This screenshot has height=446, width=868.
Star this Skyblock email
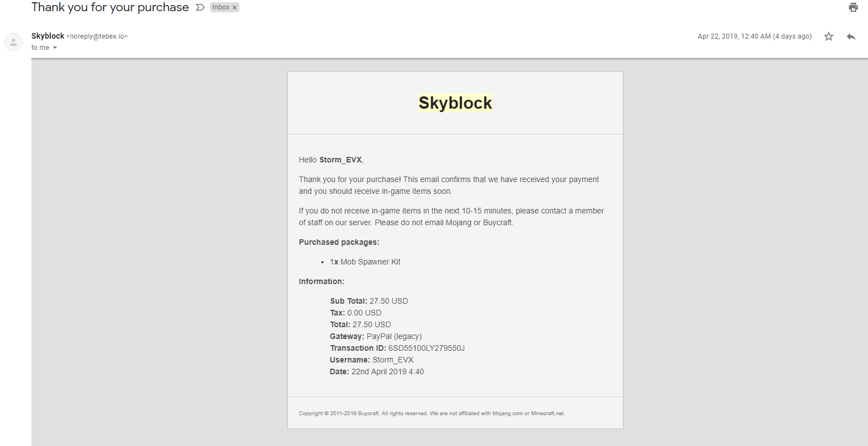click(829, 36)
